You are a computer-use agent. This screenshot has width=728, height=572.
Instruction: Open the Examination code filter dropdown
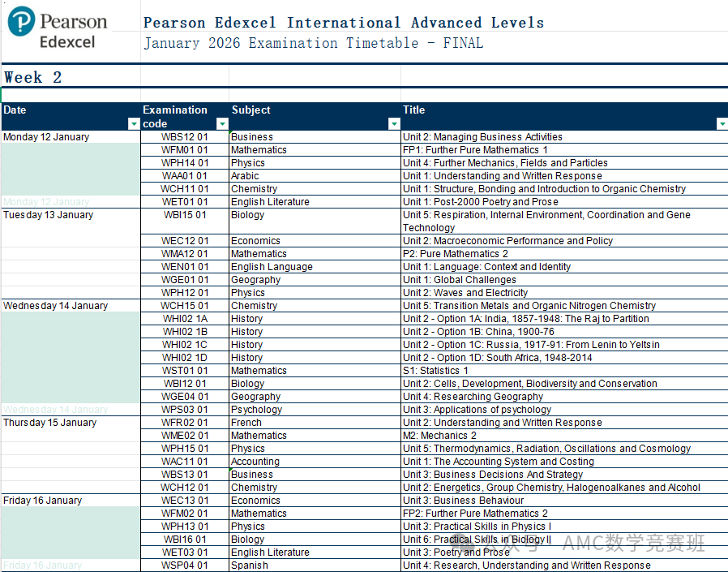[223, 124]
